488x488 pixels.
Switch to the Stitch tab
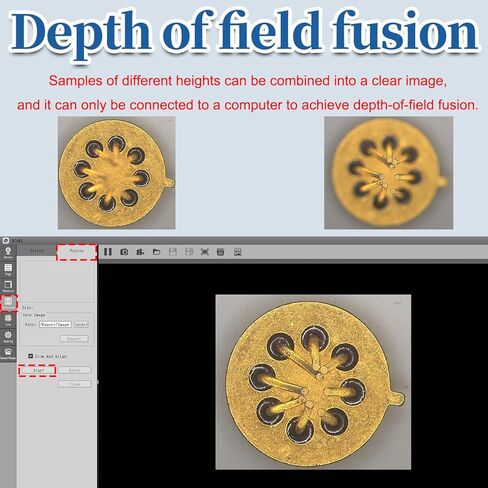coord(37,251)
